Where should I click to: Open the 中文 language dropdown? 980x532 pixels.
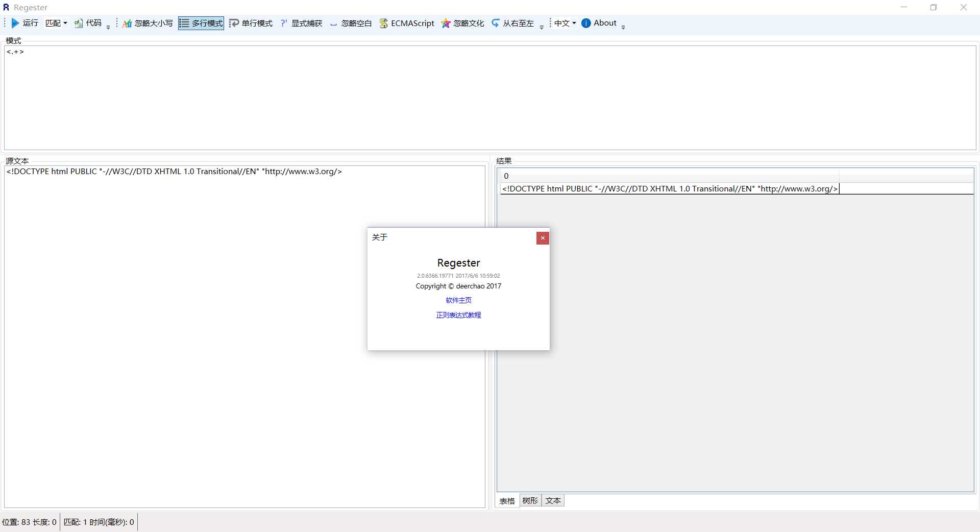[x=565, y=23]
